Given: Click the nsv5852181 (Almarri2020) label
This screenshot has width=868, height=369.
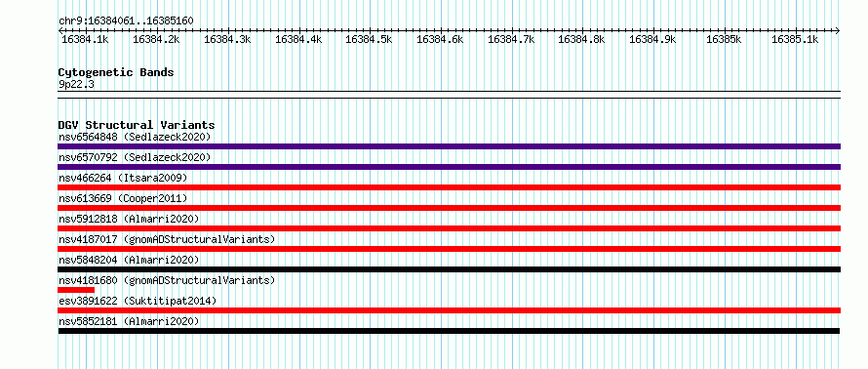Looking at the screenshot, I should 129,321.
